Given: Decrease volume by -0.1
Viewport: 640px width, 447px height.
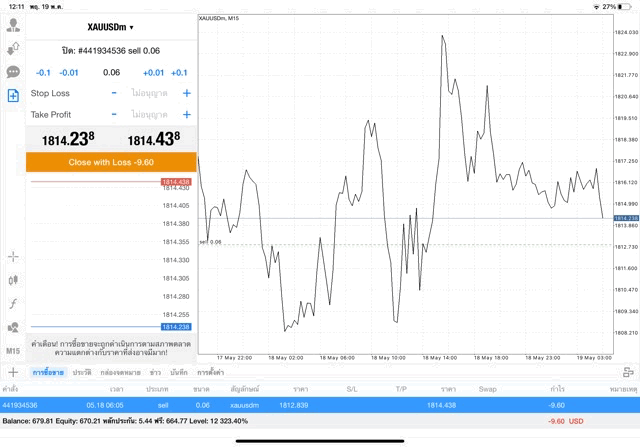Looking at the screenshot, I should pos(43,72).
